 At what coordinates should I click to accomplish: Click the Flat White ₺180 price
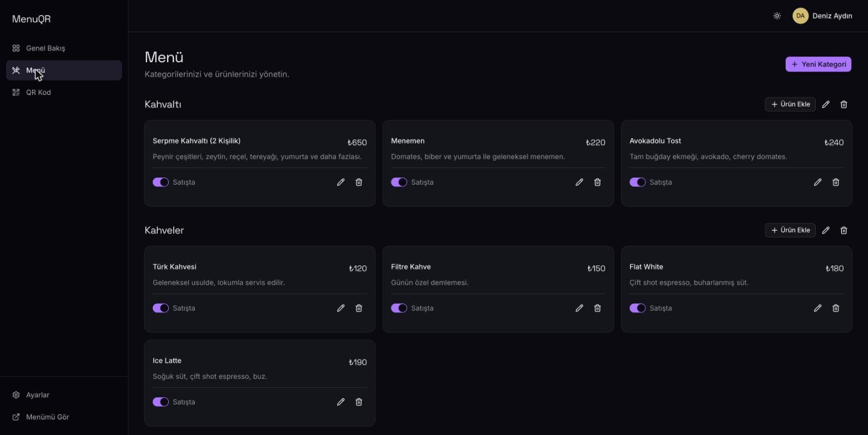(835, 269)
